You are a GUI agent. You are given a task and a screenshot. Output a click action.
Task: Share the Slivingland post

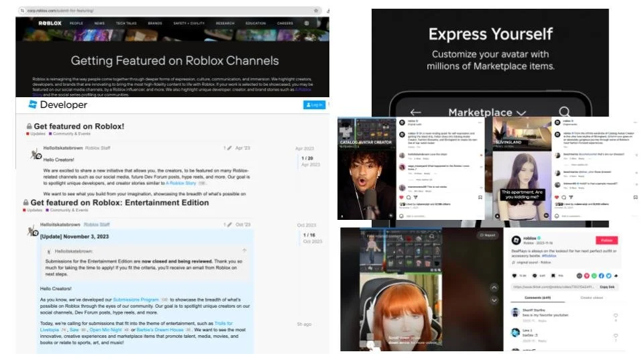click(x=570, y=197)
